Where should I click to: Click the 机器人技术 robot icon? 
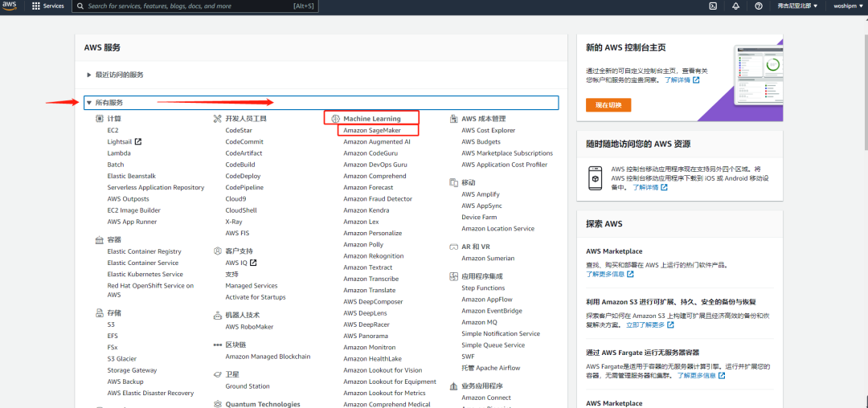click(x=218, y=315)
